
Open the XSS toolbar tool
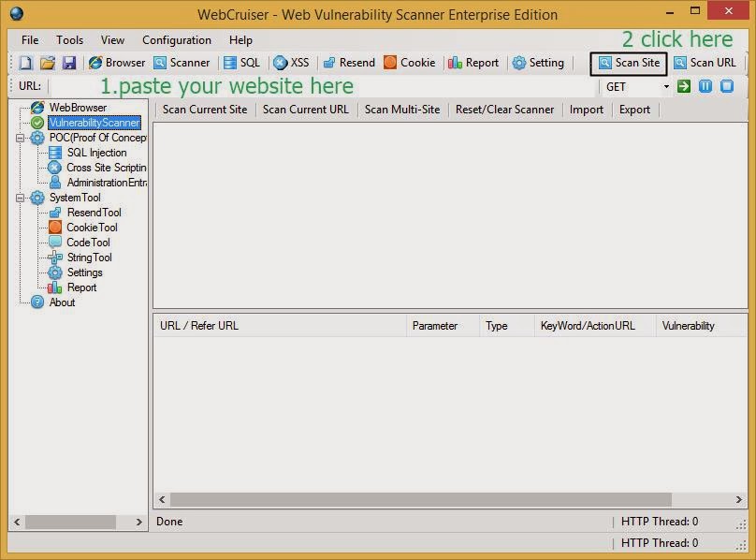291,63
